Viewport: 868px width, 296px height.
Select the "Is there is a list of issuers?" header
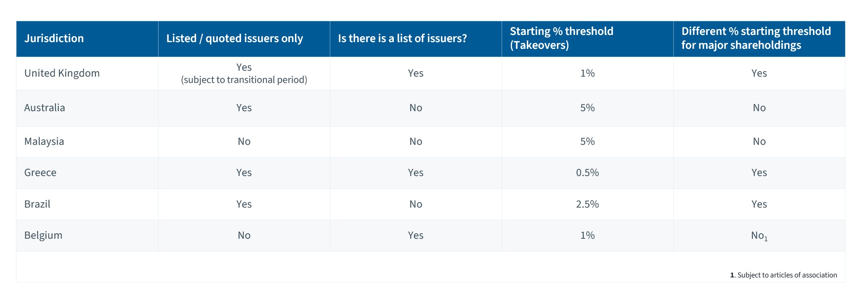coord(402,38)
